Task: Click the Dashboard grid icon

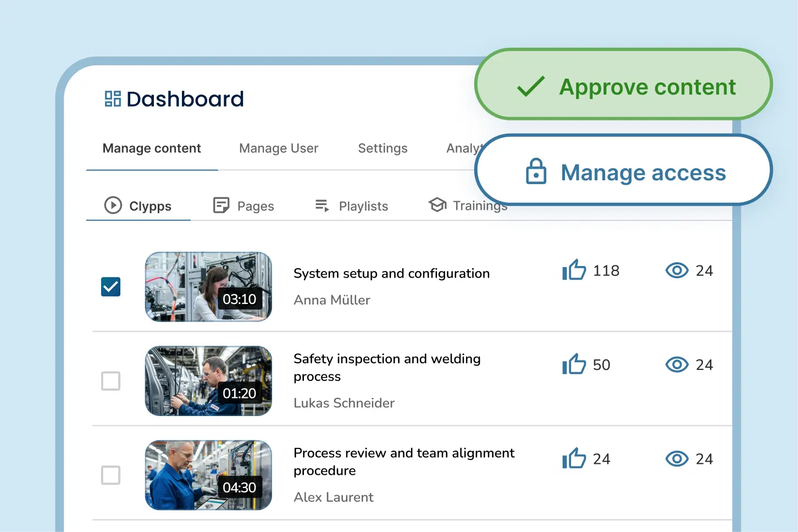Action: tap(113, 99)
